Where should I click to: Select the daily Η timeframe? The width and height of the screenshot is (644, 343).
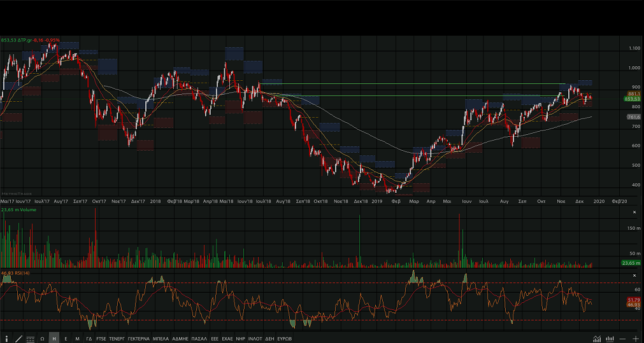click(x=54, y=339)
